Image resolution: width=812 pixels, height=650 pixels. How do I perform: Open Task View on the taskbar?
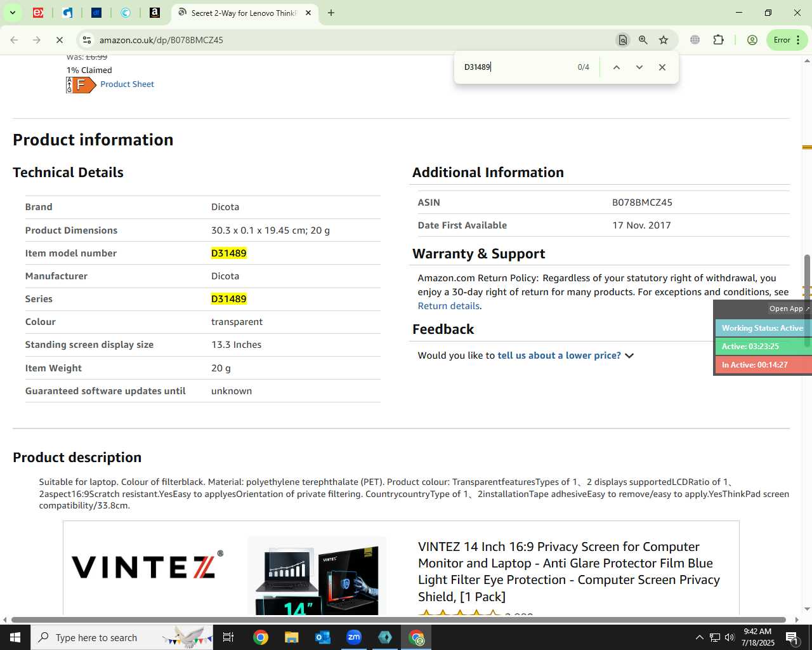[229, 637]
